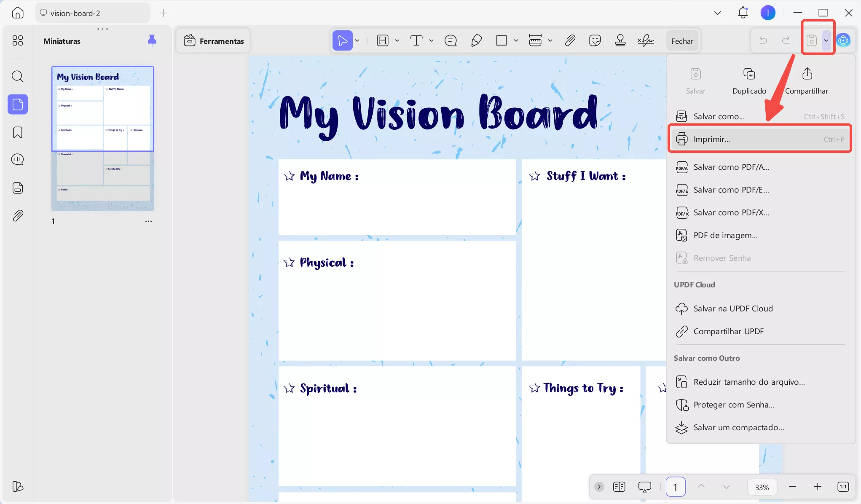Screen dimensions: 861x504
Task: Open the Sticker tool
Action: 595,40
